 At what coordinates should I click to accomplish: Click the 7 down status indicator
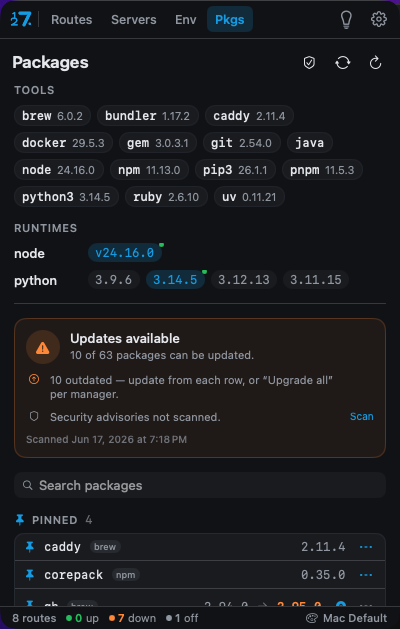[x=132, y=618]
